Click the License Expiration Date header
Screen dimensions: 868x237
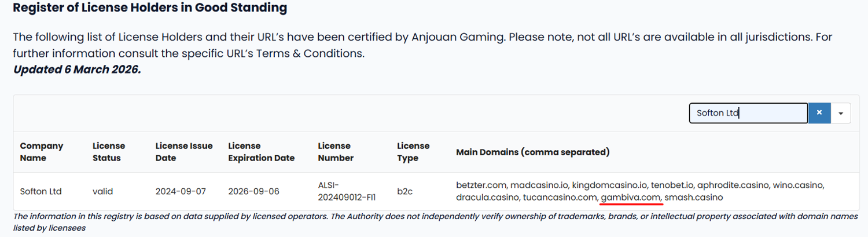(262, 152)
